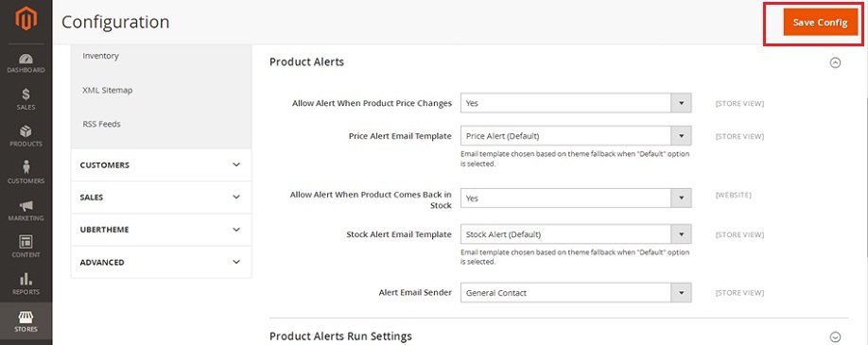The image size is (868, 345).
Task: Open Stock Alert Email Template dropdown
Action: (576, 234)
